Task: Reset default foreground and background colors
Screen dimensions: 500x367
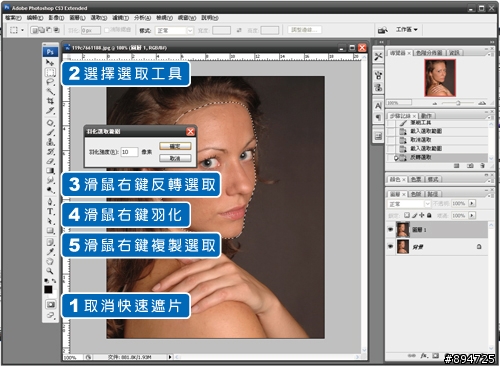Action: (x=47, y=281)
